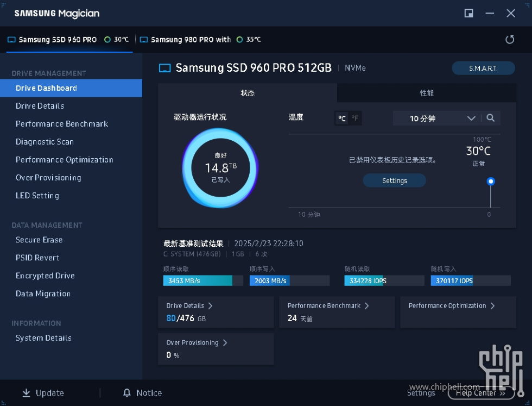Switch temperature unit to °C
This screenshot has width=532, height=406.
pos(341,118)
